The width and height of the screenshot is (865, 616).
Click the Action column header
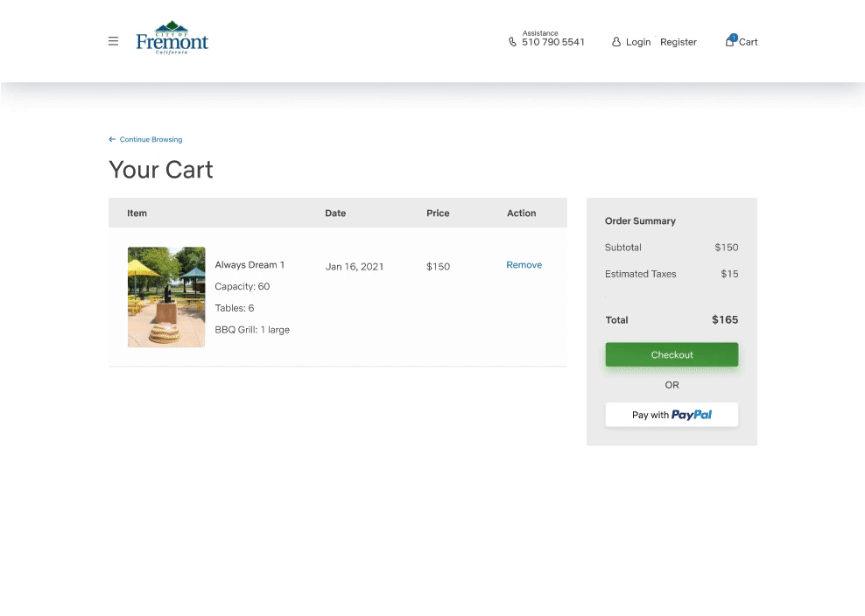521,213
